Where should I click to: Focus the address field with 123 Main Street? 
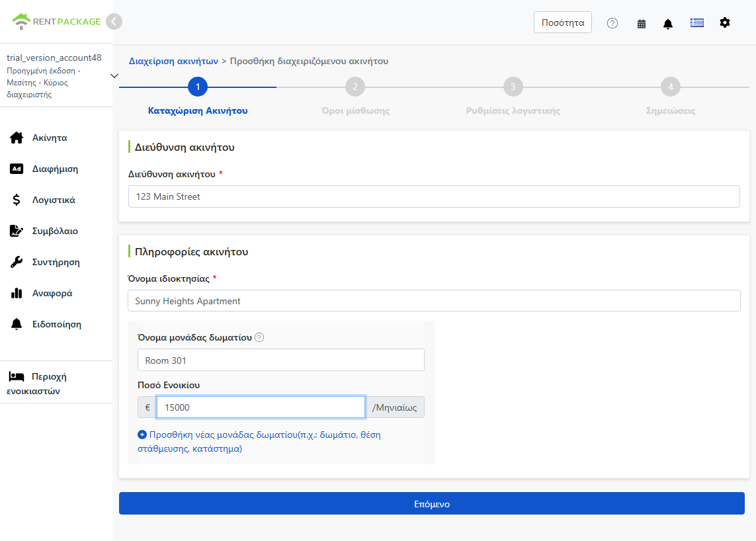coord(434,196)
